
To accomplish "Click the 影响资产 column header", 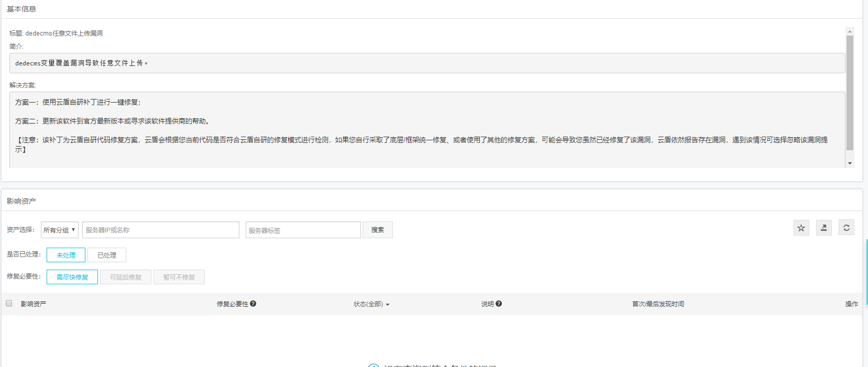I will (x=34, y=304).
